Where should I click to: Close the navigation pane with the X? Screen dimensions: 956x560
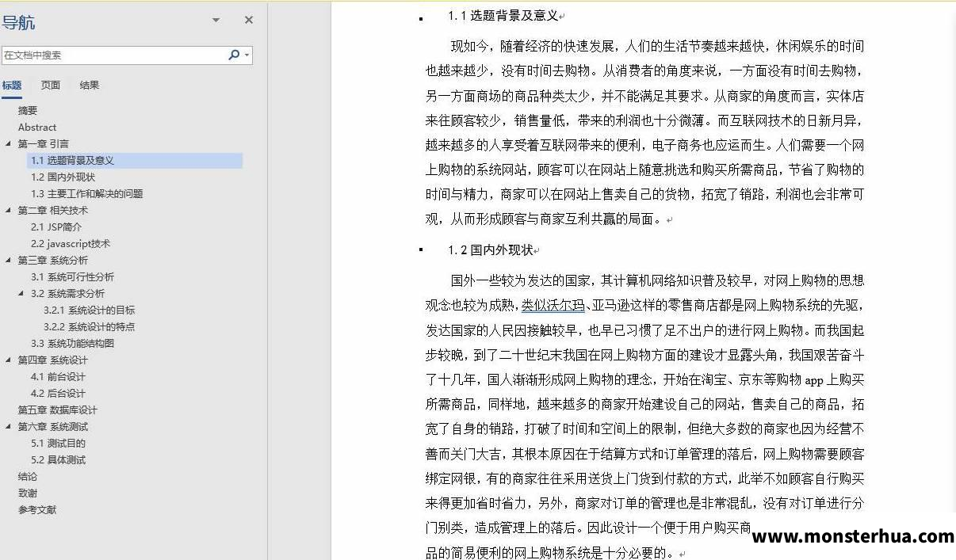(248, 21)
